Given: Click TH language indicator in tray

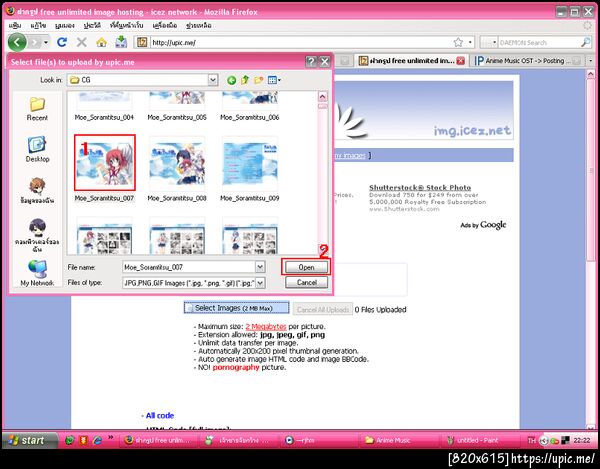Looking at the screenshot, I should pyautogui.click(x=532, y=441).
